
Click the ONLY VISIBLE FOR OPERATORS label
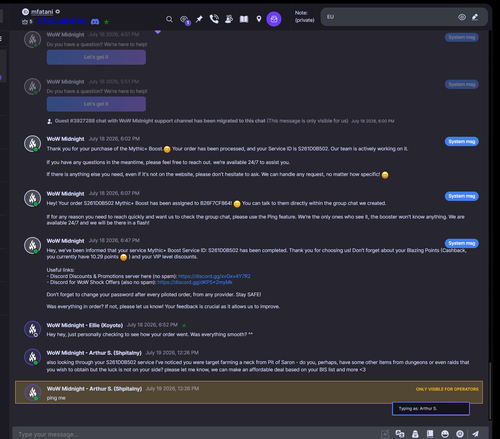[x=447, y=389]
